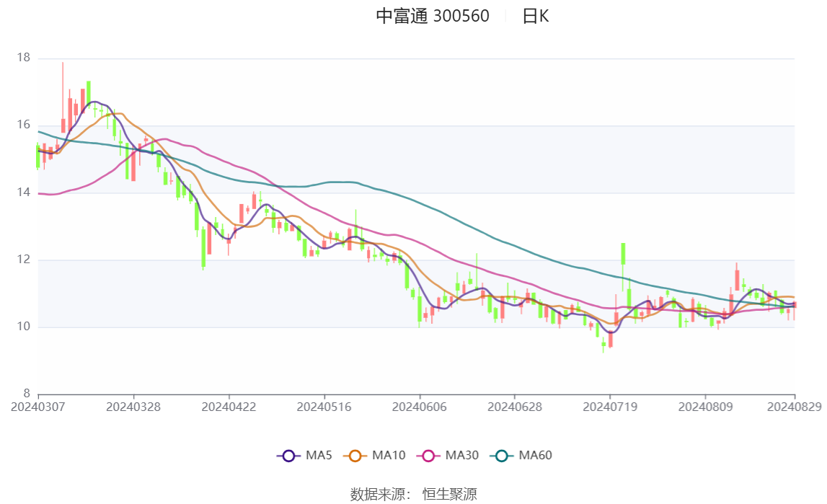Toggle the MA60 legend series
Screen dimensions: 827x504
pyautogui.click(x=521, y=456)
